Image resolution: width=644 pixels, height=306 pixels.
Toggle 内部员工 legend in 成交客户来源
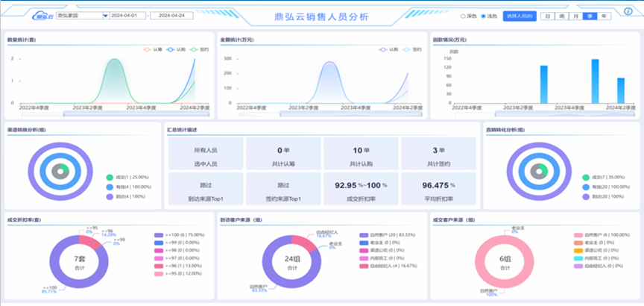pyautogui.click(x=596, y=258)
